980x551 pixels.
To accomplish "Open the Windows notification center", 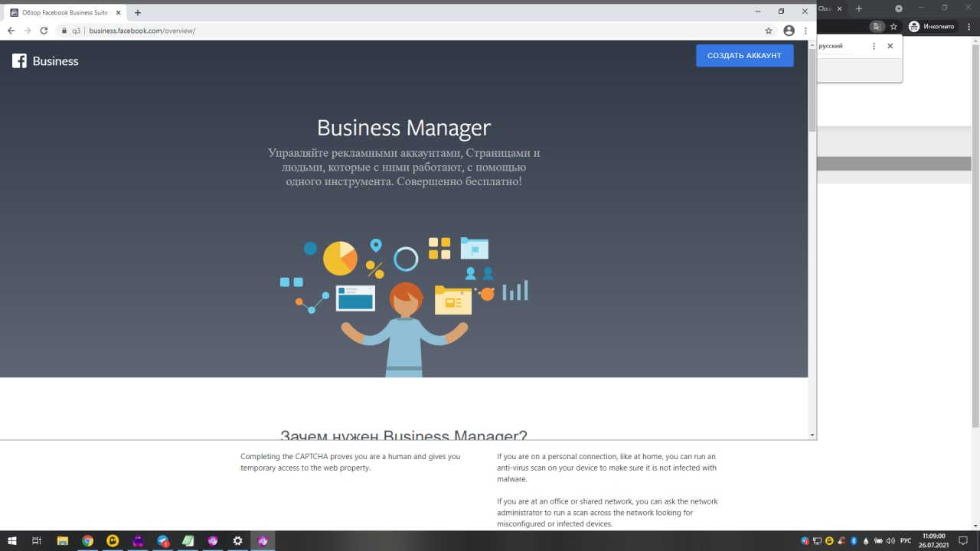I will click(964, 541).
